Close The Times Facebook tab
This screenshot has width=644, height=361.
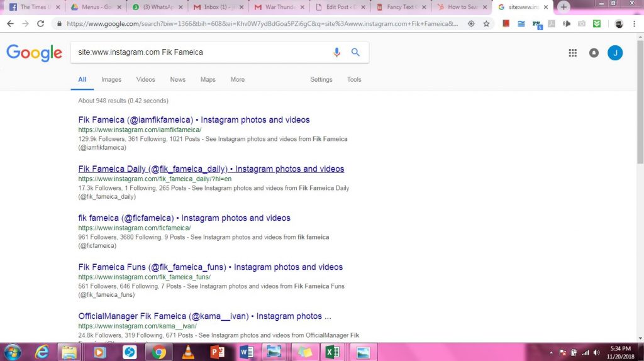click(58, 7)
